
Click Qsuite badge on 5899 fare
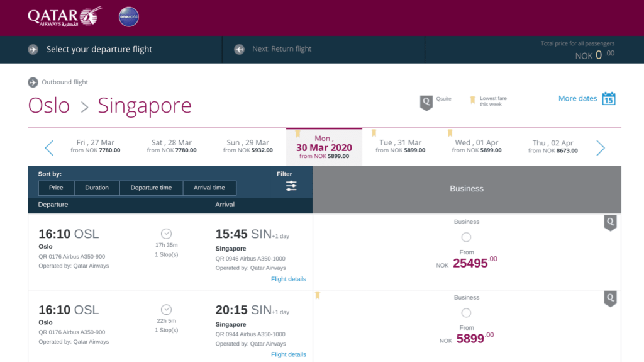pyautogui.click(x=609, y=298)
